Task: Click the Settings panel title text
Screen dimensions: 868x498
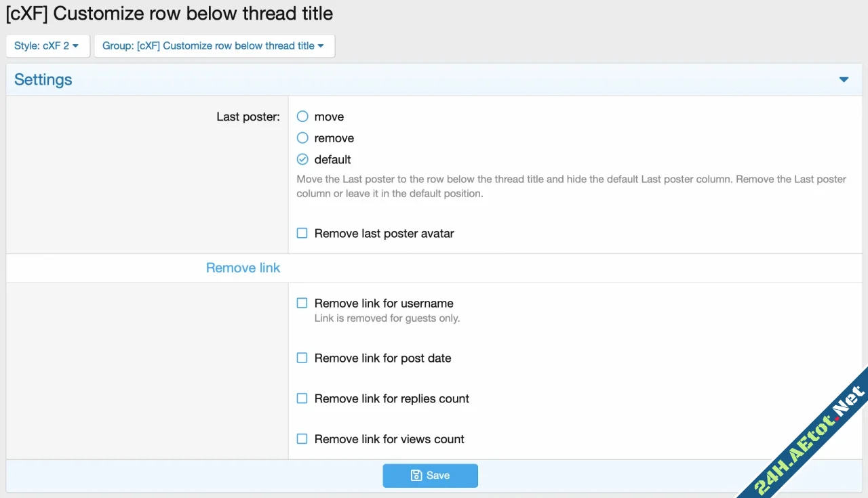Action: coord(43,79)
